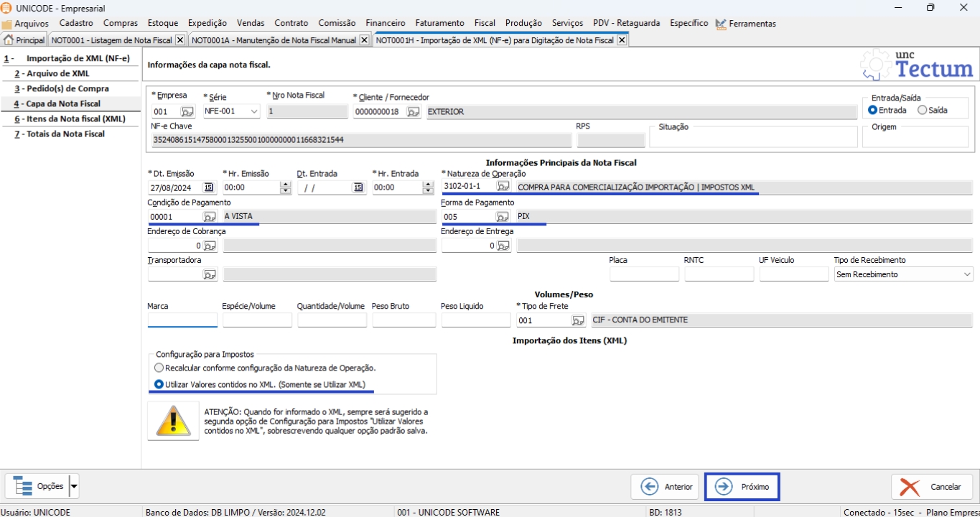Viewport: 980px width, 517px height.
Task: Select Utilizar Valores contidos no XML option
Action: 159,384
